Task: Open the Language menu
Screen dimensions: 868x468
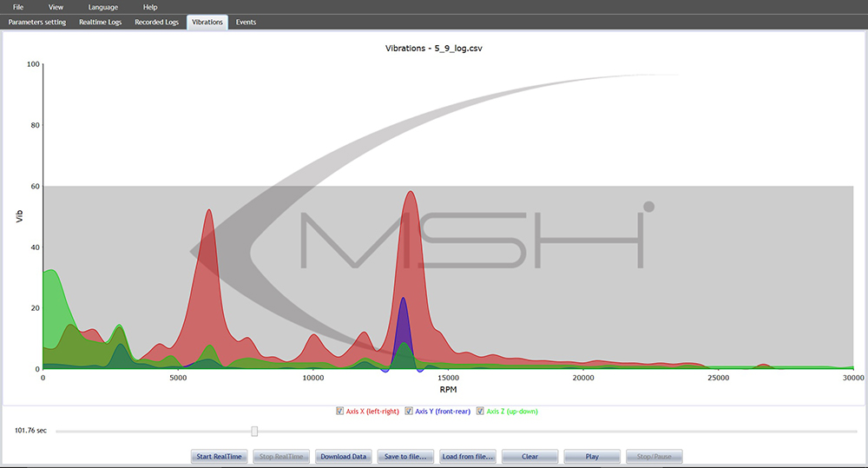Action: point(103,7)
